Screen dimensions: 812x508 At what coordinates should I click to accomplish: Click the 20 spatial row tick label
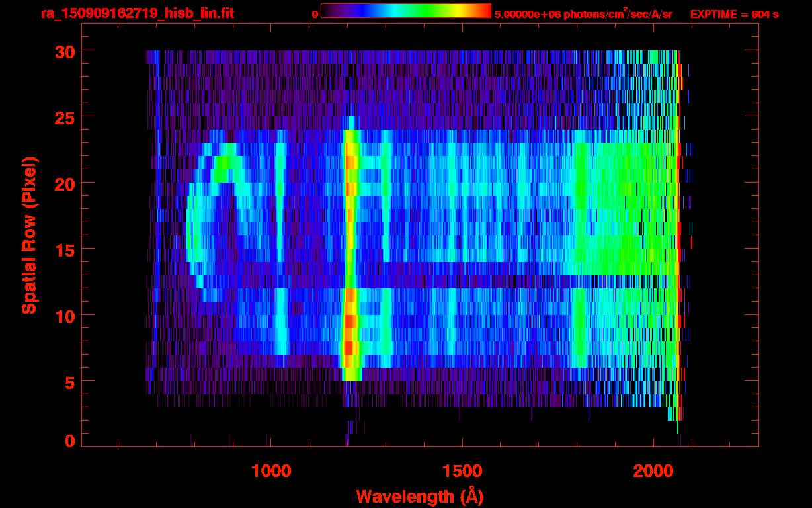pyautogui.click(x=65, y=183)
